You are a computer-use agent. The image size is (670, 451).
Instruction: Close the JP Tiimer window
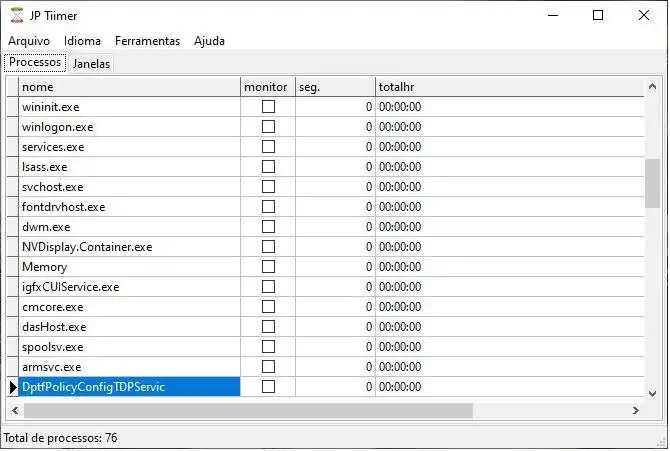(x=644, y=15)
